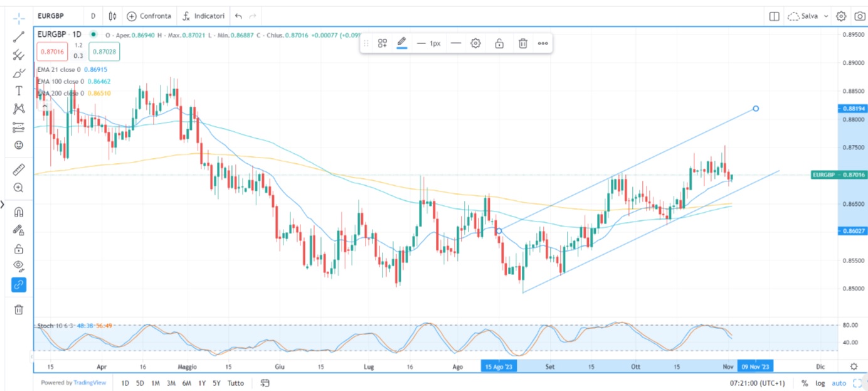Open the D interval selector
Image resolution: width=868 pixels, height=391 pixels.
pyautogui.click(x=93, y=16)
